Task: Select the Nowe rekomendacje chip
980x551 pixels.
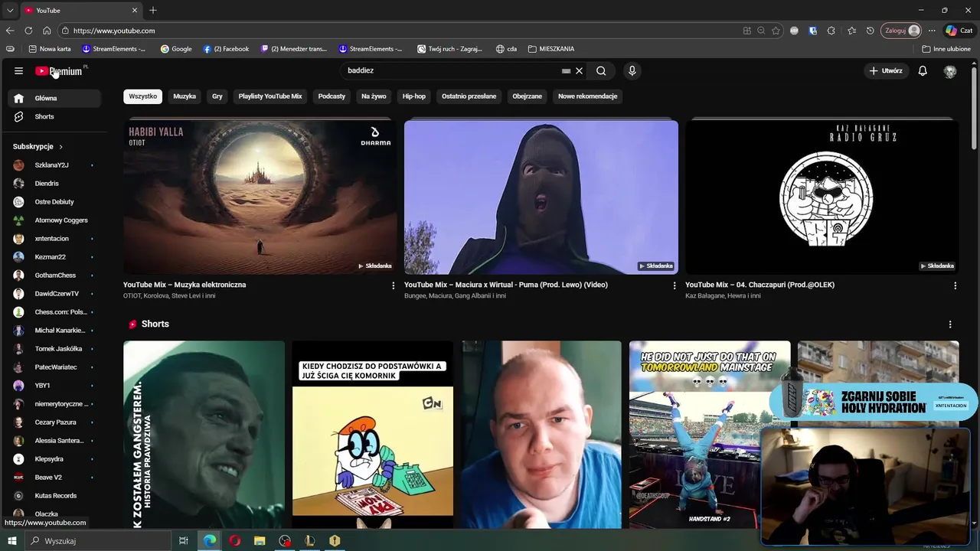Action: click(x=587, y=96)
